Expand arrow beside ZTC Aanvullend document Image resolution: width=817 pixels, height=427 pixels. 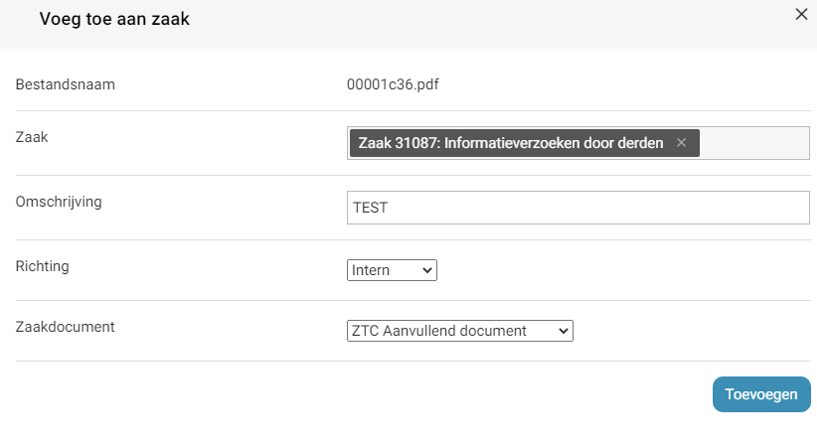[564, 331]
